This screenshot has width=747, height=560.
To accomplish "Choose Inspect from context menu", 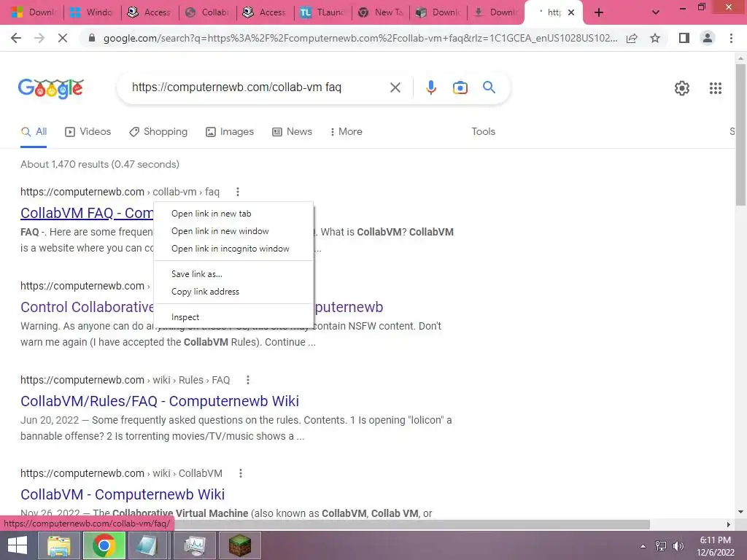I will pos(233,317).
